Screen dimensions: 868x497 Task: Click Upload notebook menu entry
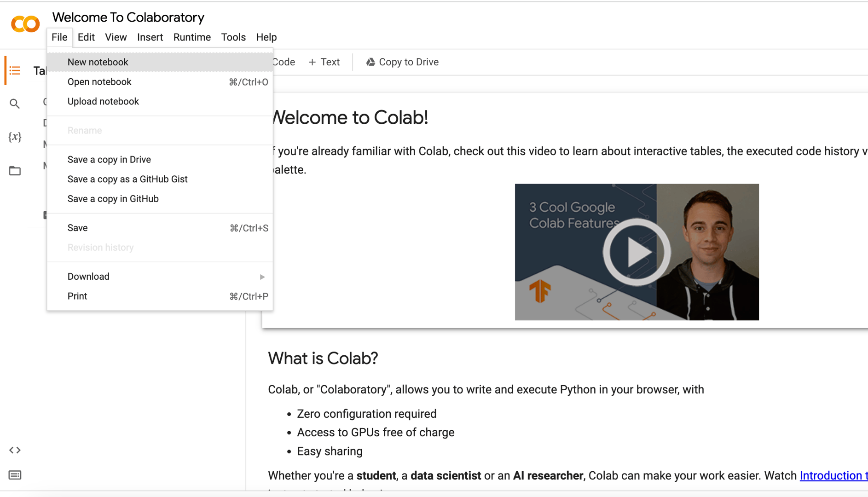pos(103,102)
